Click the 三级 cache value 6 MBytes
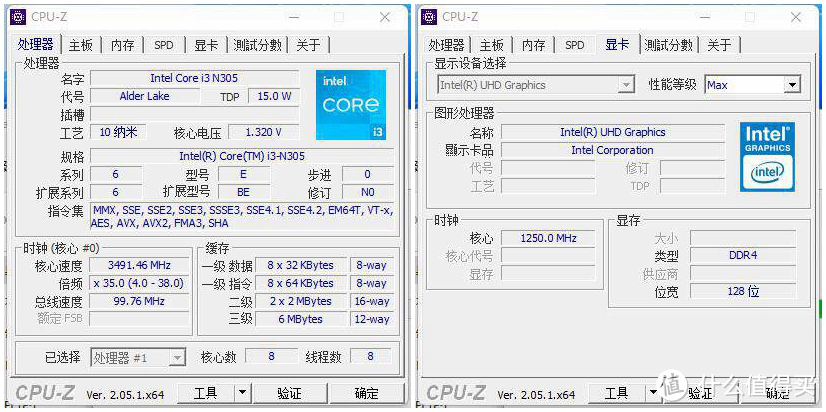 click(x=300, y=319)
